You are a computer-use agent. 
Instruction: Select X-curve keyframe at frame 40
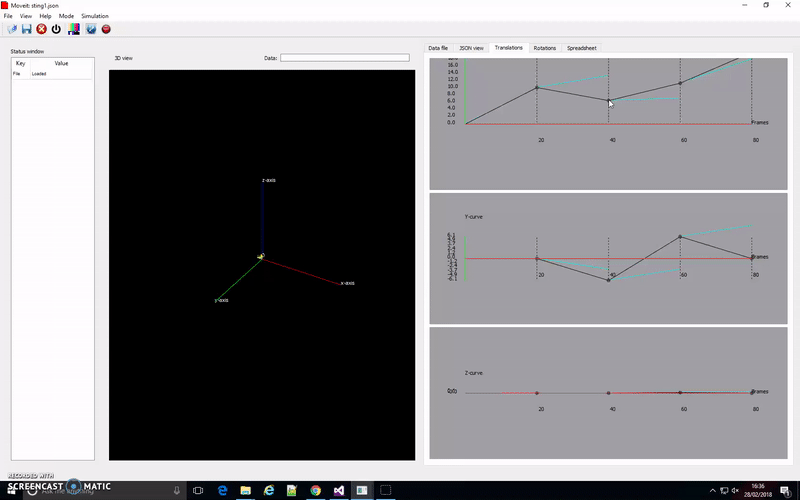click(609, 101)
